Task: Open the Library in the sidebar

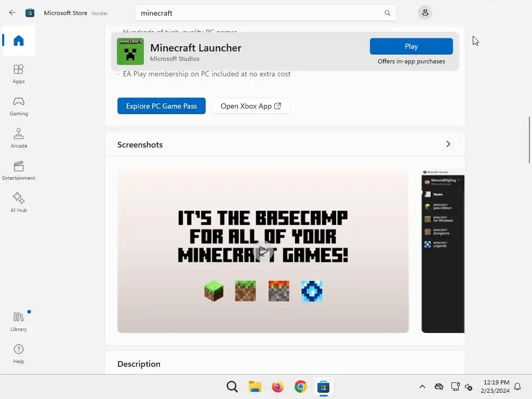Action: 19,322
